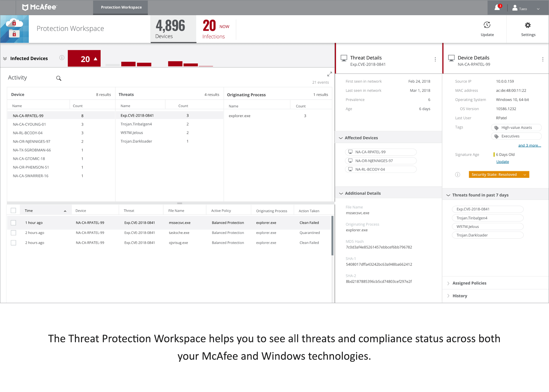Select device NA-CA-CYOUNG-01 in Device list
The image size is (549, 392).
61,124
